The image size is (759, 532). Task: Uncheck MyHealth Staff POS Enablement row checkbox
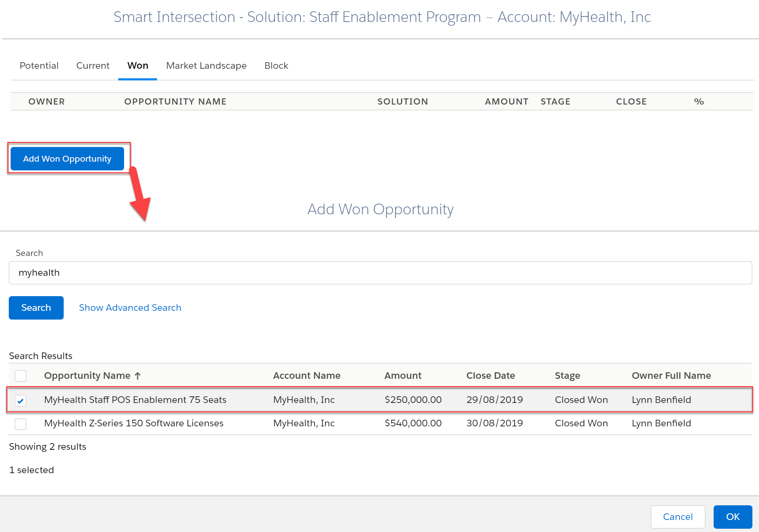20,400
